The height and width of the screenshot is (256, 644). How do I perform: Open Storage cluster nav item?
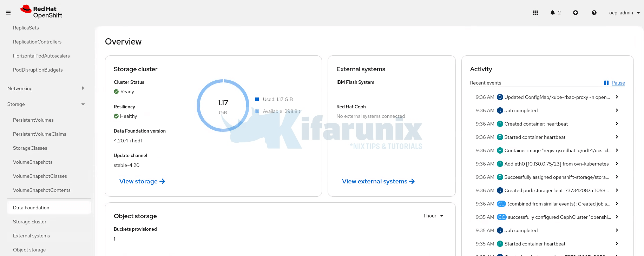coord(30,222)
